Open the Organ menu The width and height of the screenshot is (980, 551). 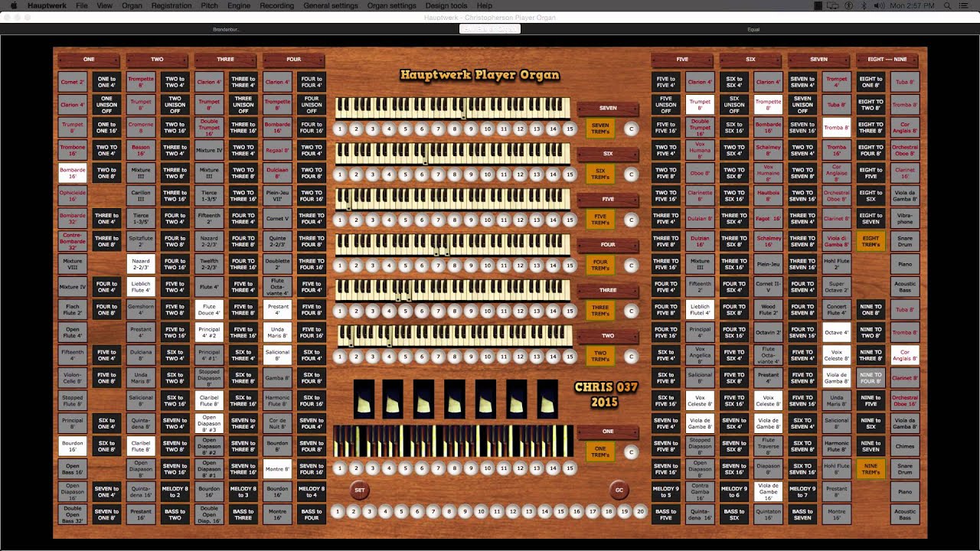pyautogui.click(x=132, y=5)
